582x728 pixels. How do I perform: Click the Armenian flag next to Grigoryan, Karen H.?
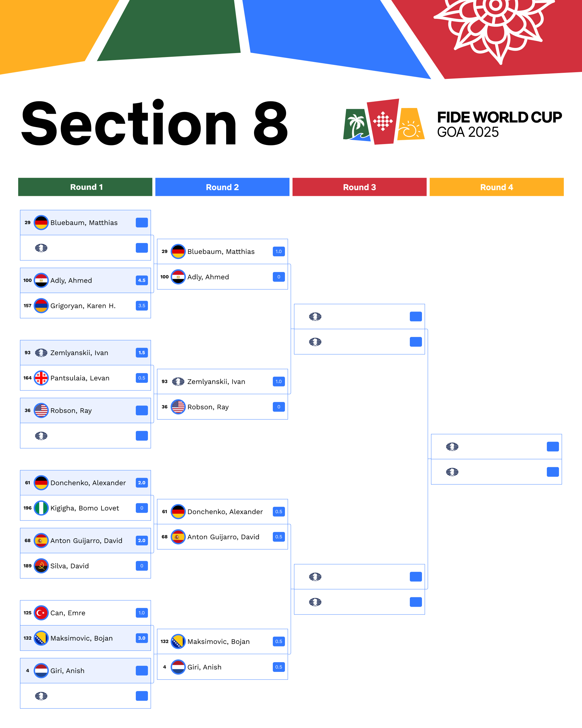[x=41, y=305]
